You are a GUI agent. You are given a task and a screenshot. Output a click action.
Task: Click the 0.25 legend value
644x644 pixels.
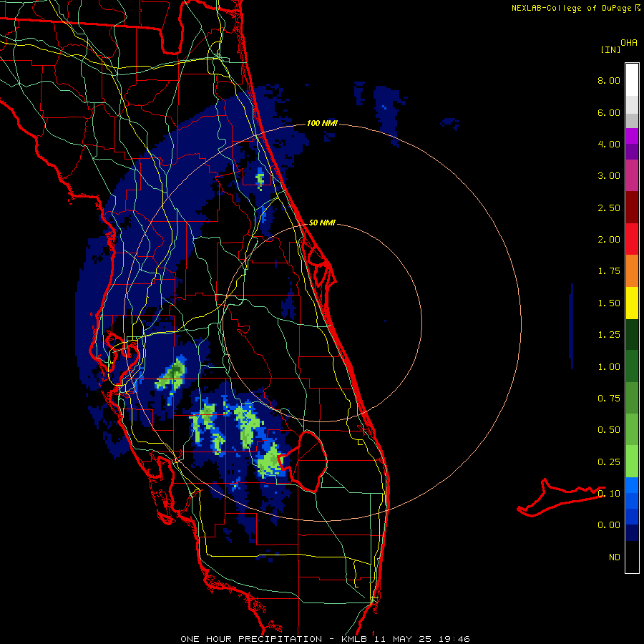(609, 462)
